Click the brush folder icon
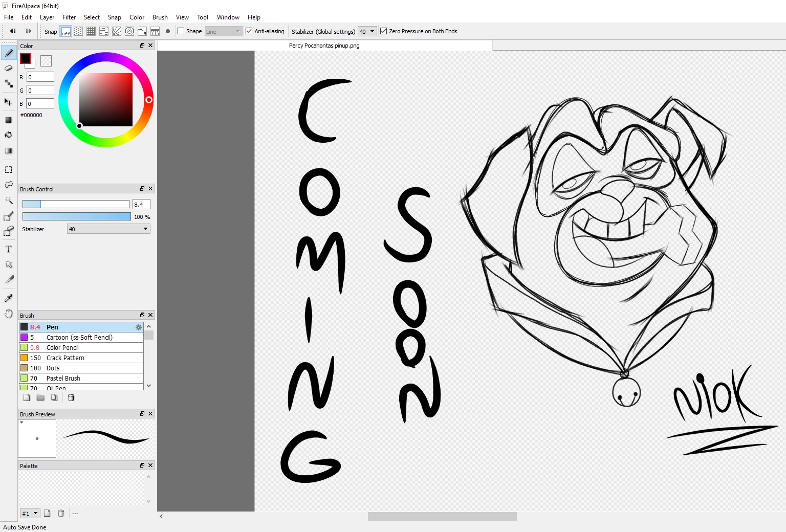The image size is (786, 532). coord(40,397)
